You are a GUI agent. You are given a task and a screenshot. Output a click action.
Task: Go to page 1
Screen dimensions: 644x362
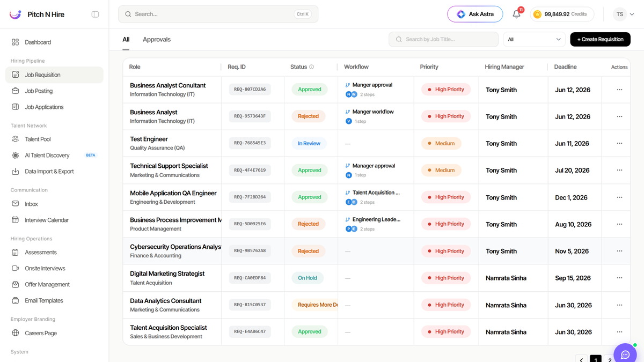coord(595,359)
